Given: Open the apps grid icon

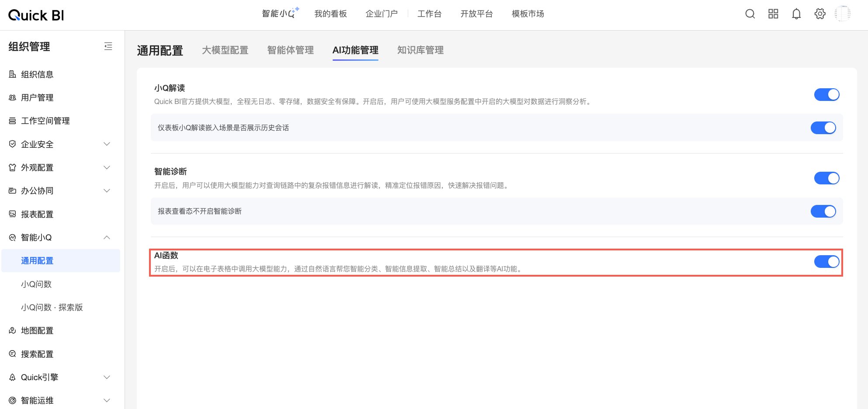Looking at the screenshot, I should point(773,14).
